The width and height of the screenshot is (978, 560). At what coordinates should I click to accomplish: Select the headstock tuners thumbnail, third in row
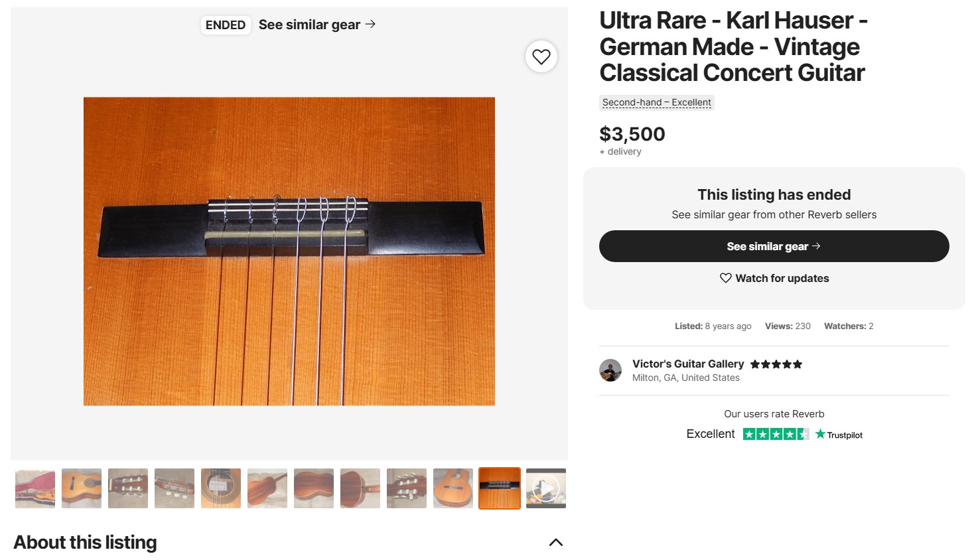tap(128, 488)
